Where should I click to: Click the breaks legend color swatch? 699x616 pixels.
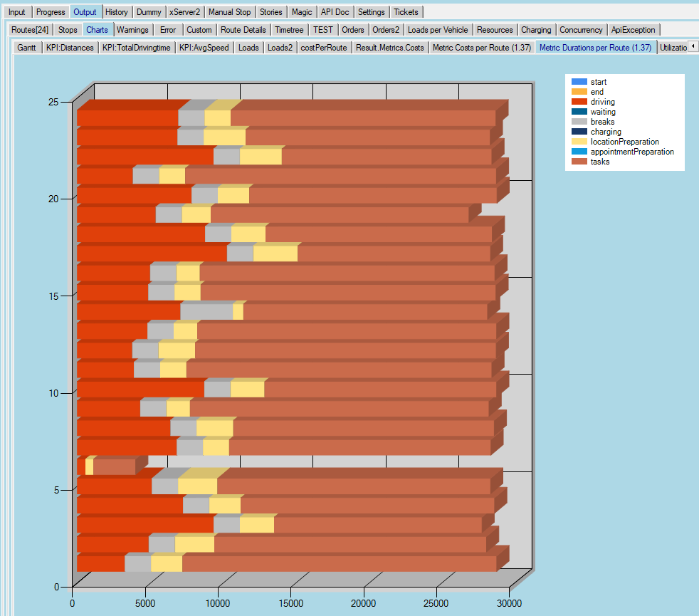[579, 122]
